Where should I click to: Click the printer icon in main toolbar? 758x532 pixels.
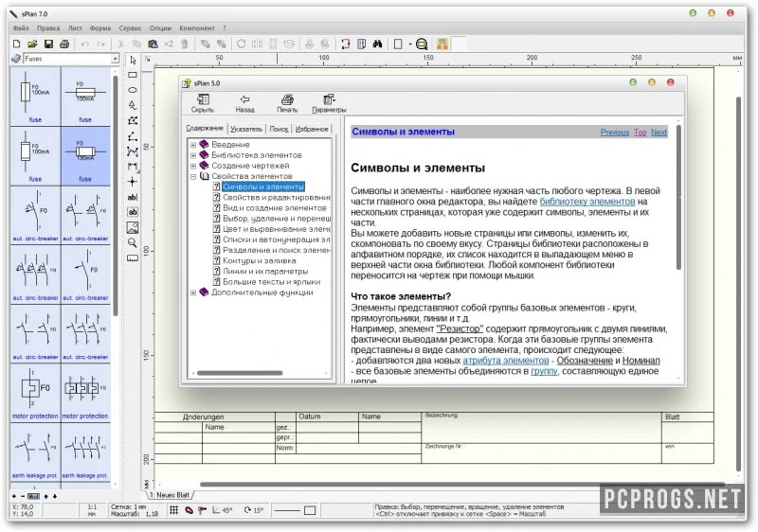coord(64,44)
